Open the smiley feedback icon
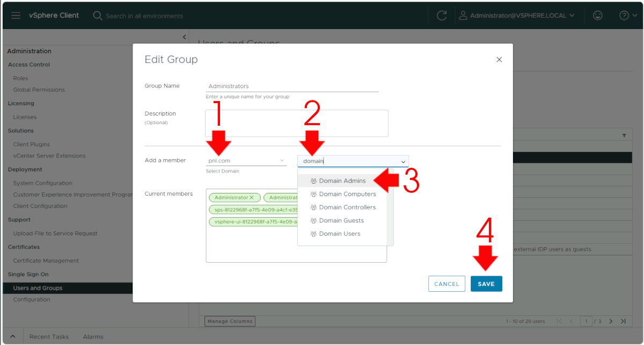Viewport: 644px width, 345px height. [597, 16]
